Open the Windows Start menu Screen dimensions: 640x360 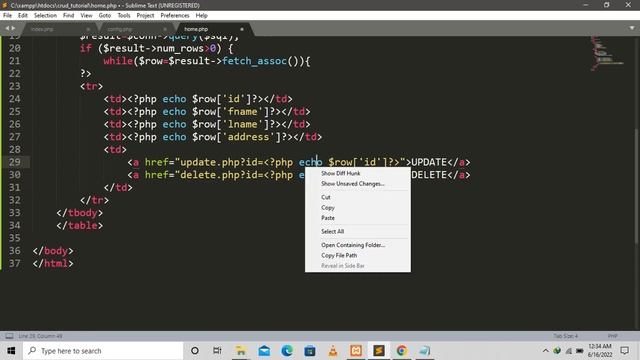(11, 351)
